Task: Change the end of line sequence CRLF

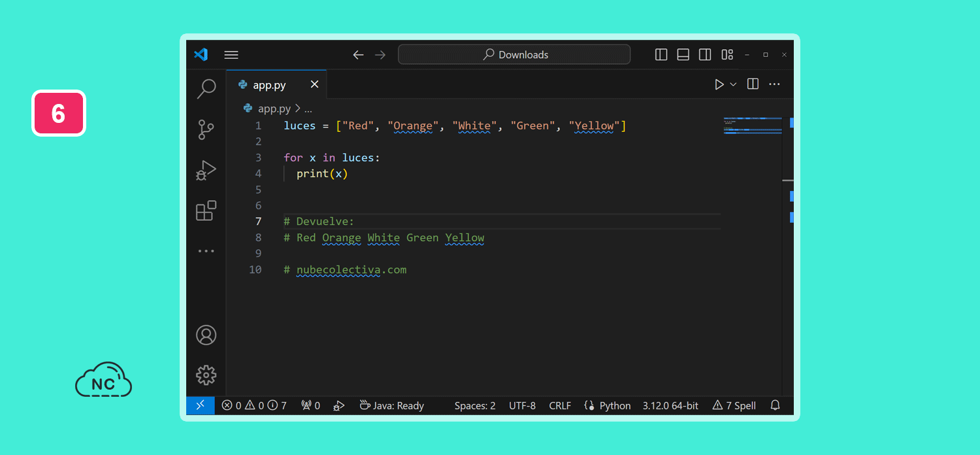Action: point(560,405)
